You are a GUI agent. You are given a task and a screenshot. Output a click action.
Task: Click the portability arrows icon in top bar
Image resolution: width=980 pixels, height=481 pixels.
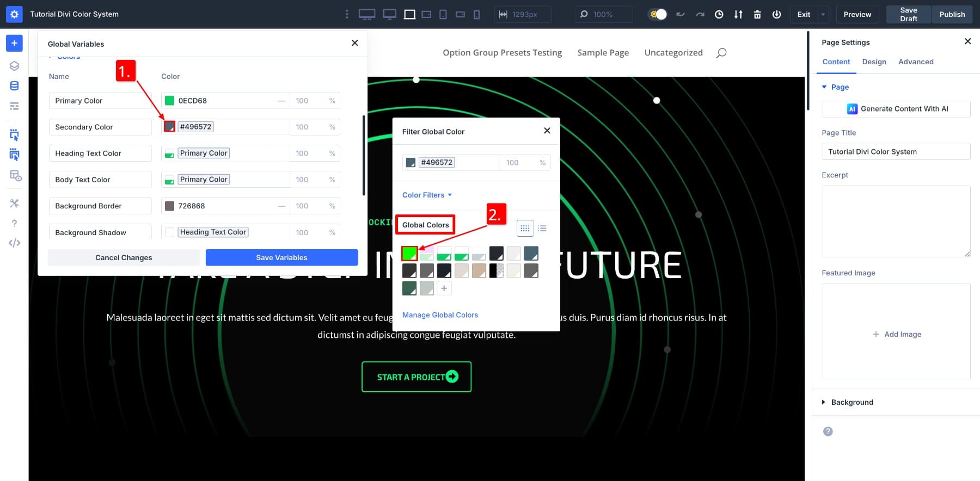click(738, 15)
